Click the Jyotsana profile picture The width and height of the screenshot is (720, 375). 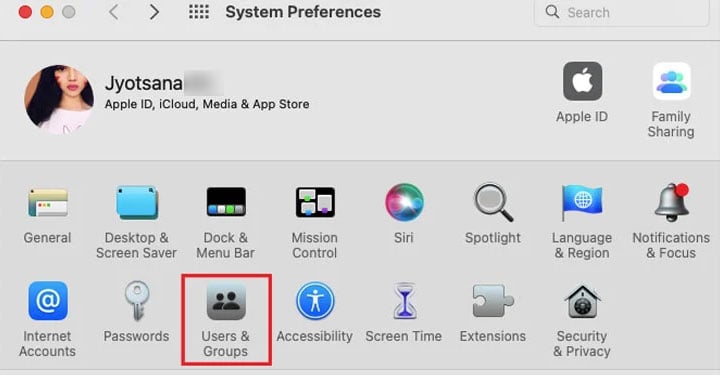click(59, 99)
